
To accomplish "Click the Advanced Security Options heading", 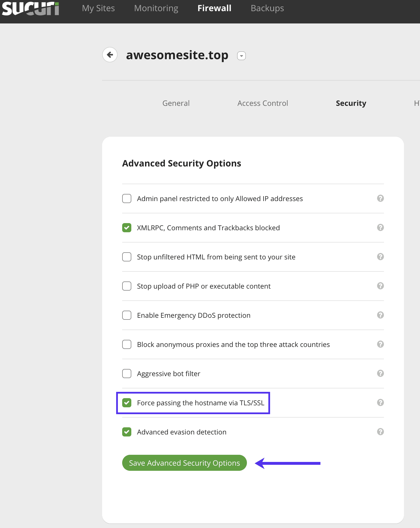I will tap(182, 163).
